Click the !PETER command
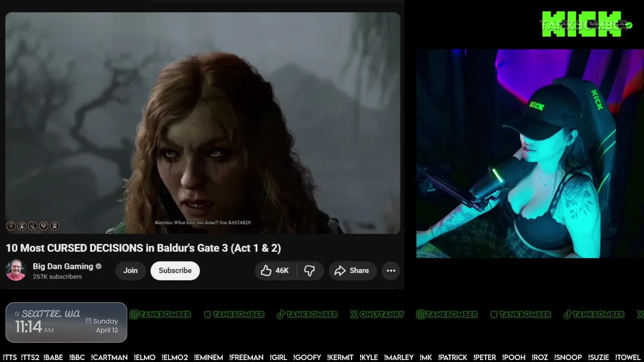 pyautogui.click(x=485, y=357)
